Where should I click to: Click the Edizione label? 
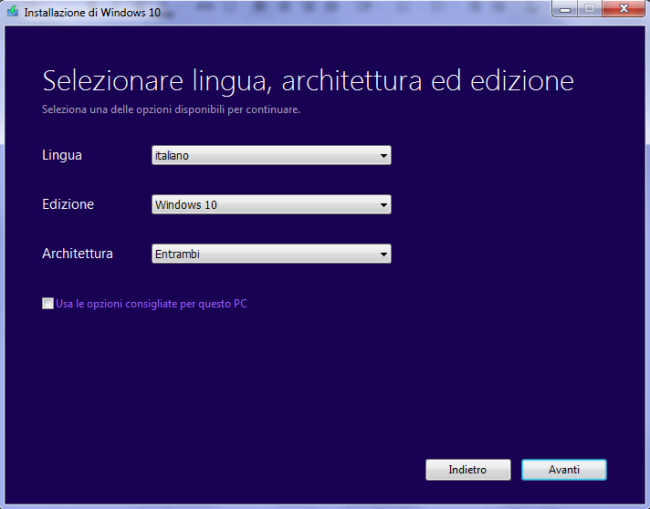pos(68,204)
